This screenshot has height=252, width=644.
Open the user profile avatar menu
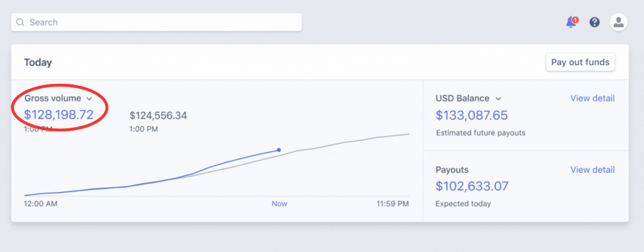pos(619,22)
